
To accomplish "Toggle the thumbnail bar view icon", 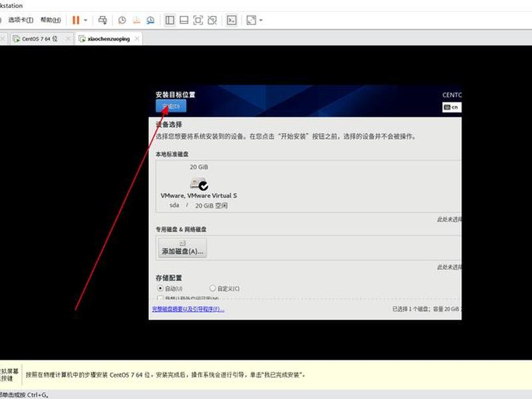I will 184,21.
